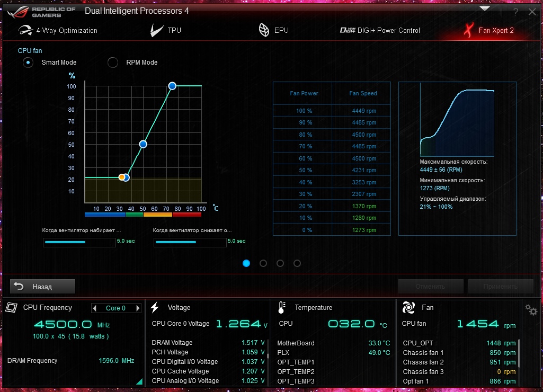Viewport: 543px width, 392px height.
Task: Click the Temperature thermometer icon
Action: tap(282, 307)
